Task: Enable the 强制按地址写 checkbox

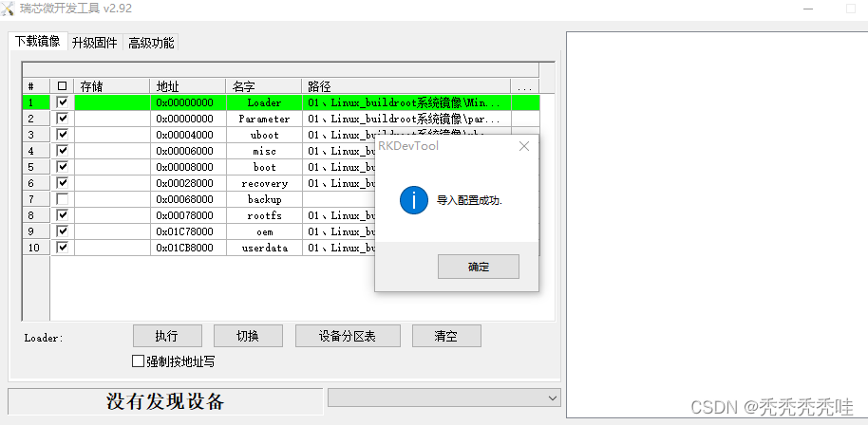Action: point(138,361)
